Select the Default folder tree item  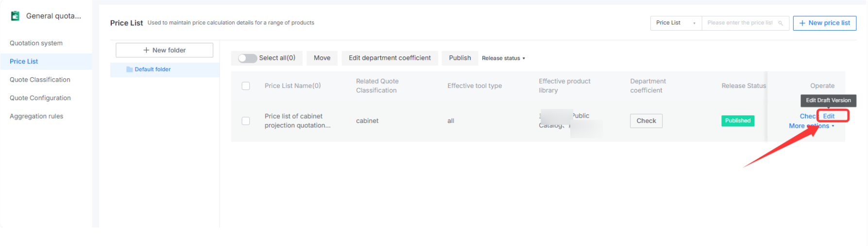click(165, 70)
